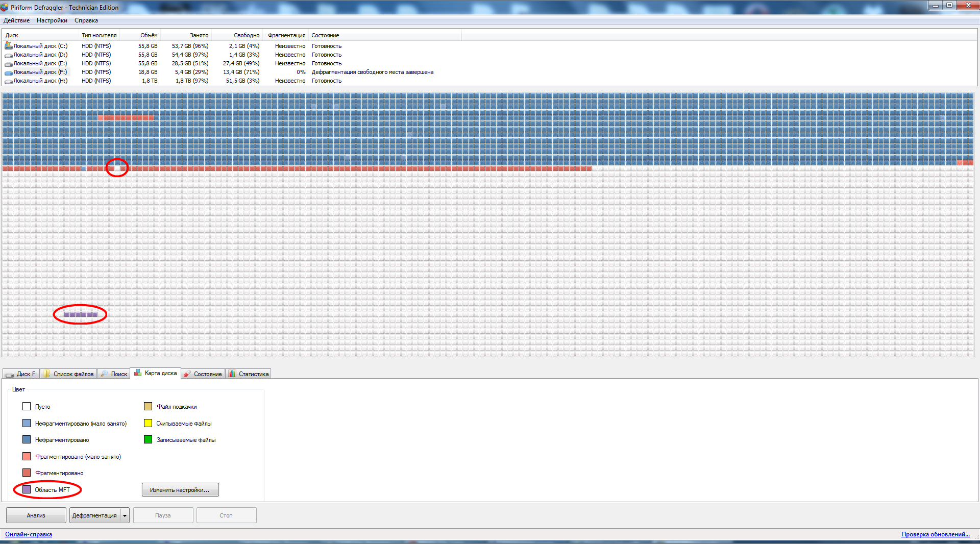Click the purple Область MFT color swatch
Viewport: 980px width, 544px height.
[x=27, y=489]
